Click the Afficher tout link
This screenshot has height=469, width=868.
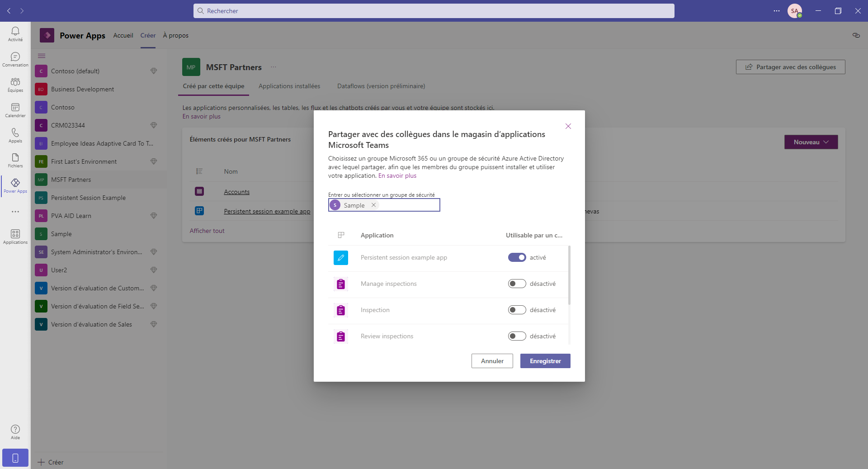point(207,231)
